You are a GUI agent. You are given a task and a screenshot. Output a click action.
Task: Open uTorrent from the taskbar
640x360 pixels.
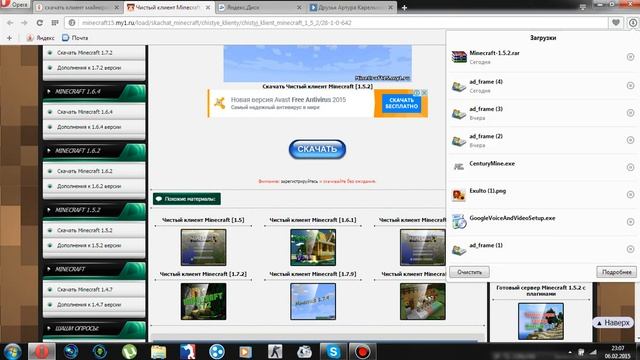tap(129, 351)
